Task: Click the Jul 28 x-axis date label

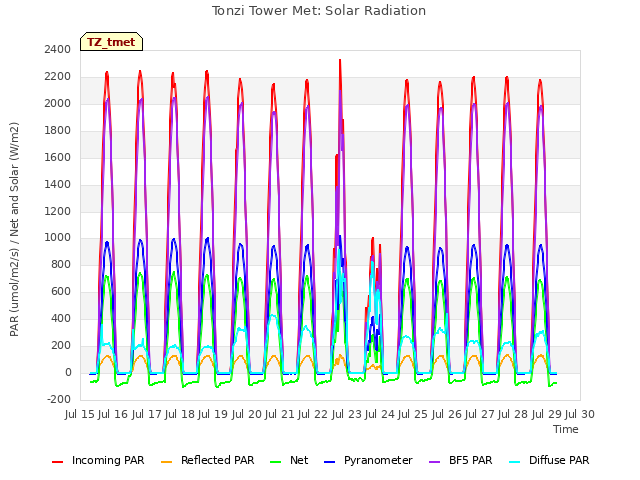Action: (x=513, y=414)
